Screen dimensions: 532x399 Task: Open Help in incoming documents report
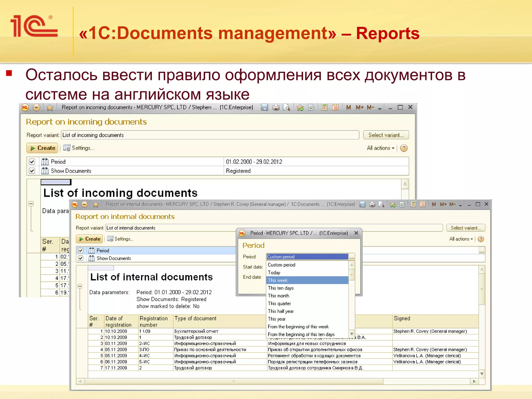click(404, 148)
